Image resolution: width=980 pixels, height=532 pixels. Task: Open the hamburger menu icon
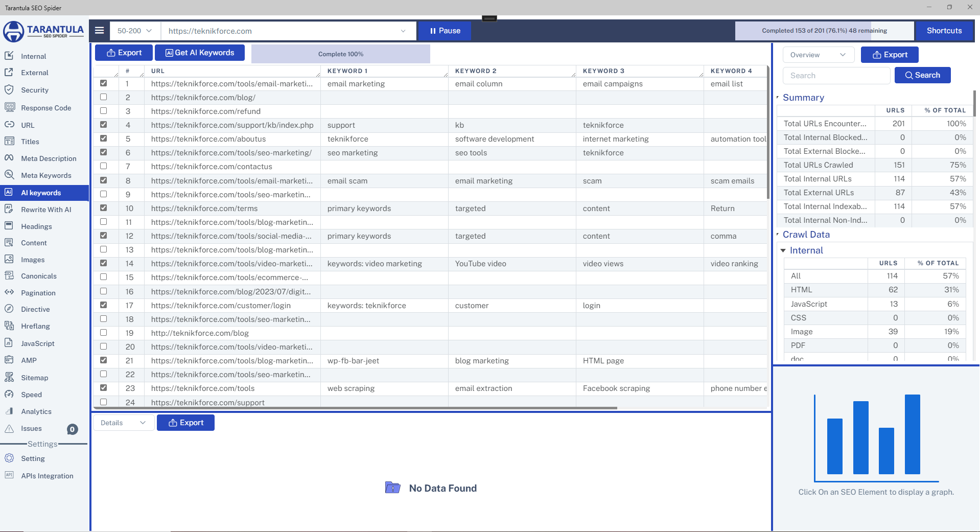click(x=100, y=31)
